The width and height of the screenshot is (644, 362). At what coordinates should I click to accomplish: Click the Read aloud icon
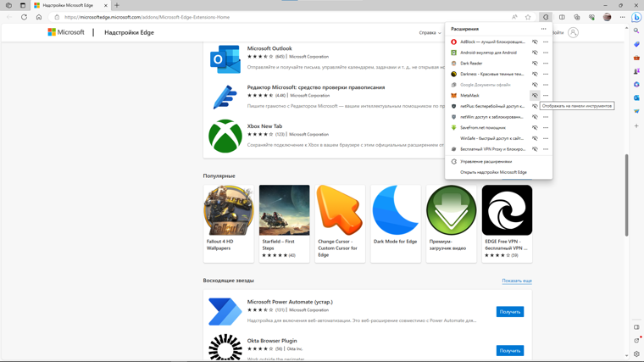pyautogui.click(x=514, y=17)
